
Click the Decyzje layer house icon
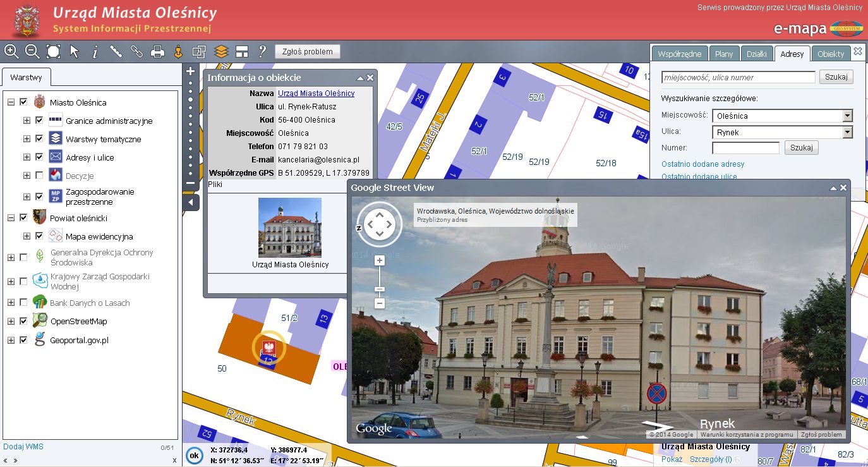pos(56,175)
